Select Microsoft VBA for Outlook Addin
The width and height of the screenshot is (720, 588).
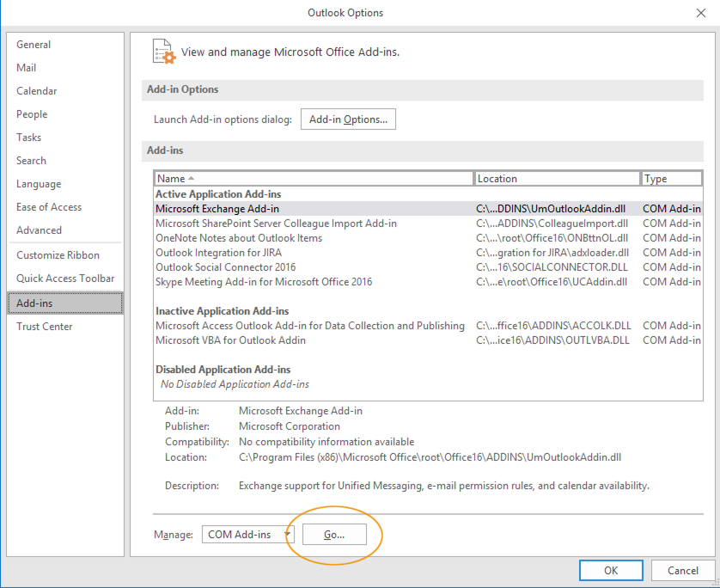tap(230, 340)
